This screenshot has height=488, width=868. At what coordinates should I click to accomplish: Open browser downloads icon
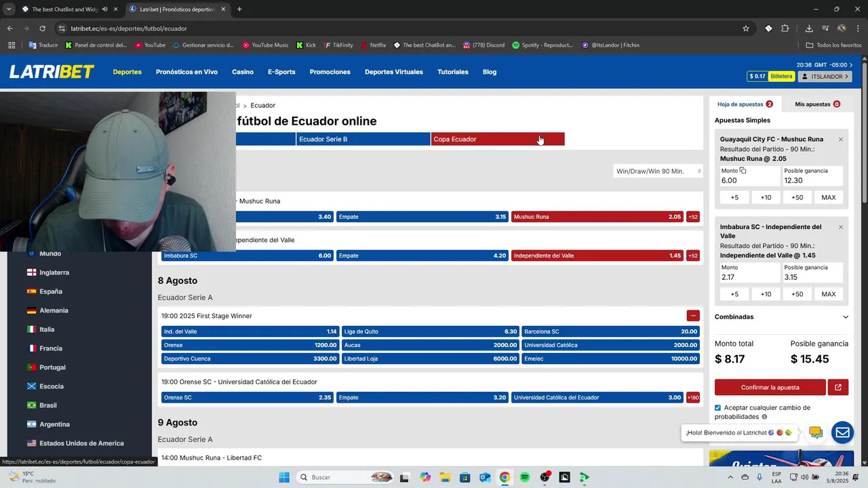point(809,28)
